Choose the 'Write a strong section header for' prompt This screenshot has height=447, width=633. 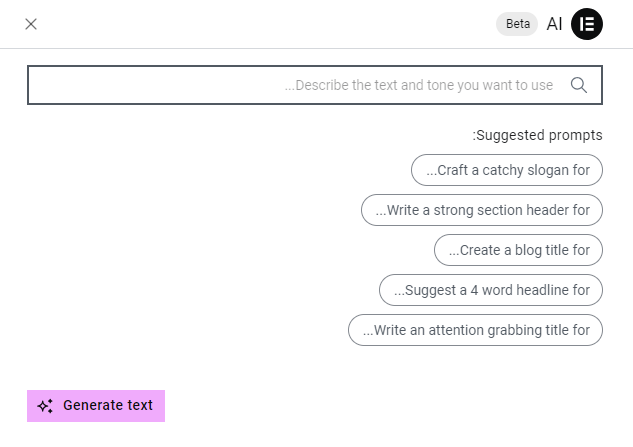tap(482, 210)
